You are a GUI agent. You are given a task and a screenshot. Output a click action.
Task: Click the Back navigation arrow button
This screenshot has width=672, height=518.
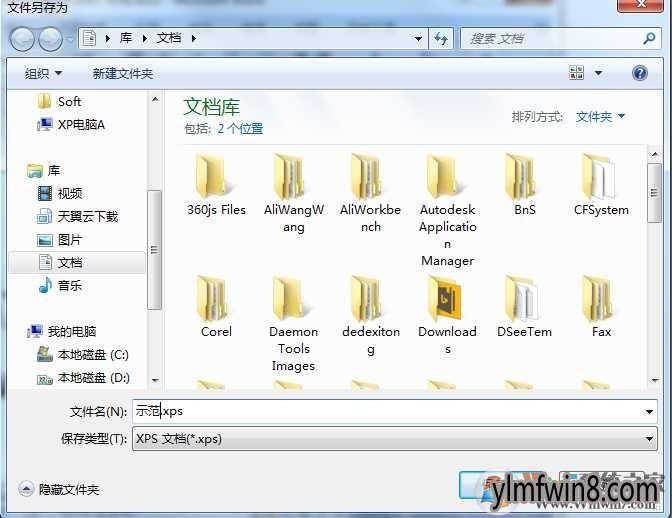click(22, 39)
